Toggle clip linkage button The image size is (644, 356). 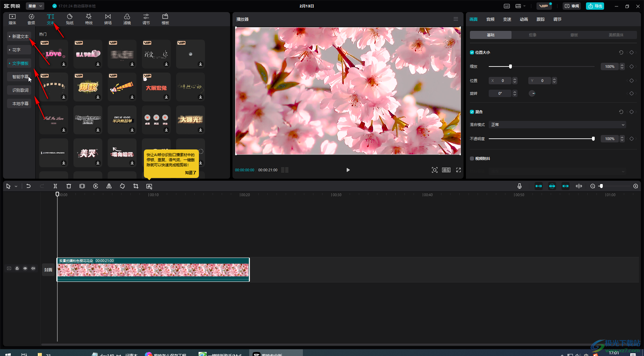coord(566,186)
